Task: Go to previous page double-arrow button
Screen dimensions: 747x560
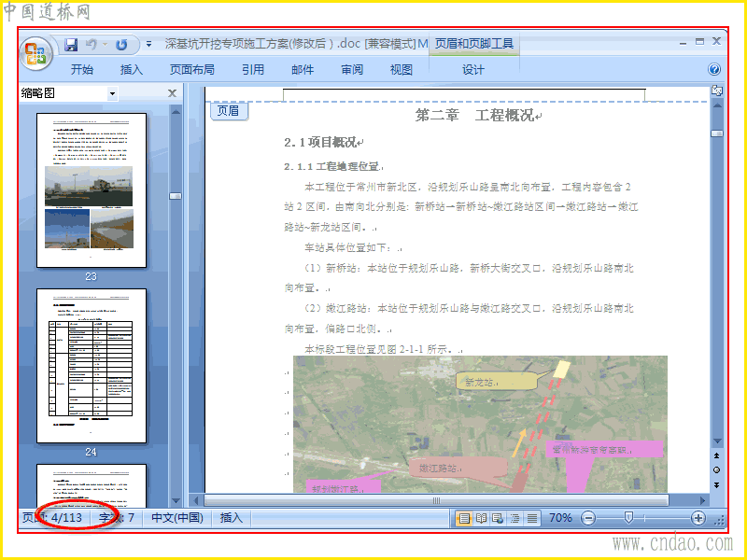Action: (x=716, y=455)
